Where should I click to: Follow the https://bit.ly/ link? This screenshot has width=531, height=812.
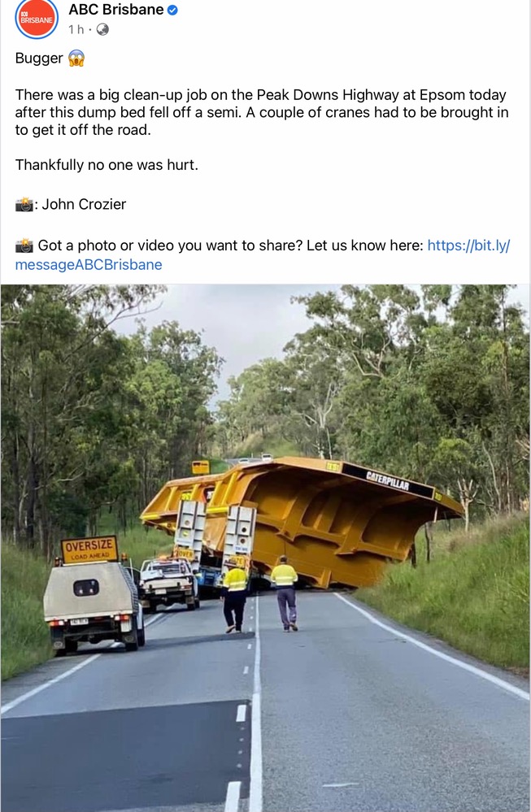tap(469, 245)
